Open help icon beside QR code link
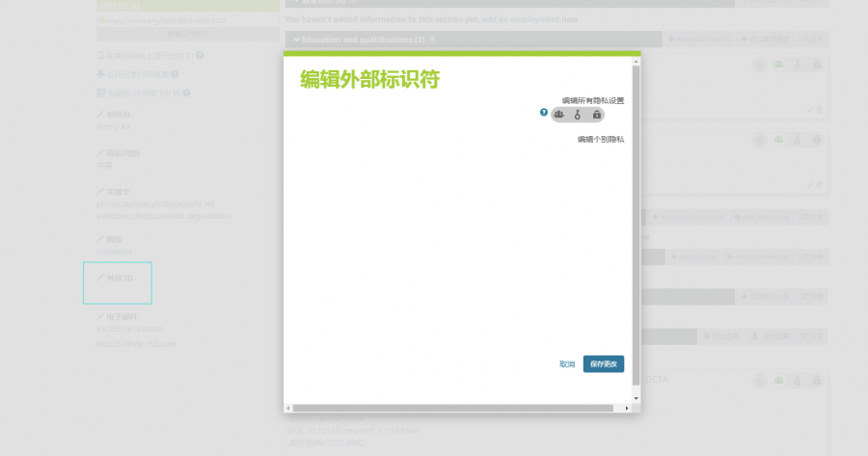868x456 pixels. (186, 94)
